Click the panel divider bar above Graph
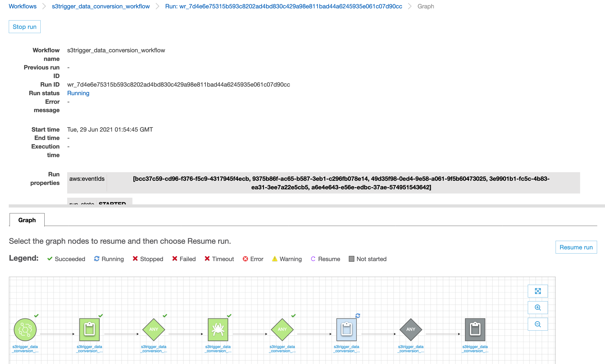This screenshot has height=364, width=605. [306, 206]
